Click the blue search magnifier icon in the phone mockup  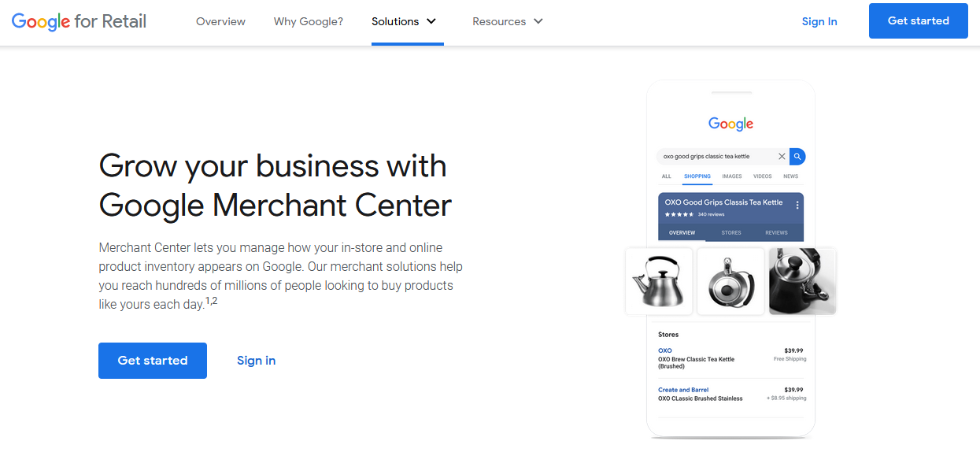797,156
